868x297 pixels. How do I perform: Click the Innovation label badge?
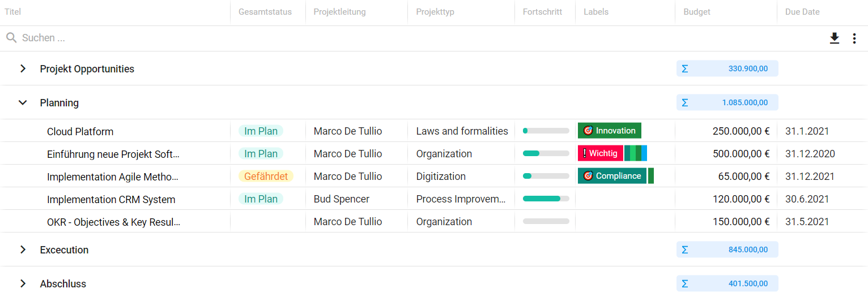pyautogui.click(x=609, y=131)
